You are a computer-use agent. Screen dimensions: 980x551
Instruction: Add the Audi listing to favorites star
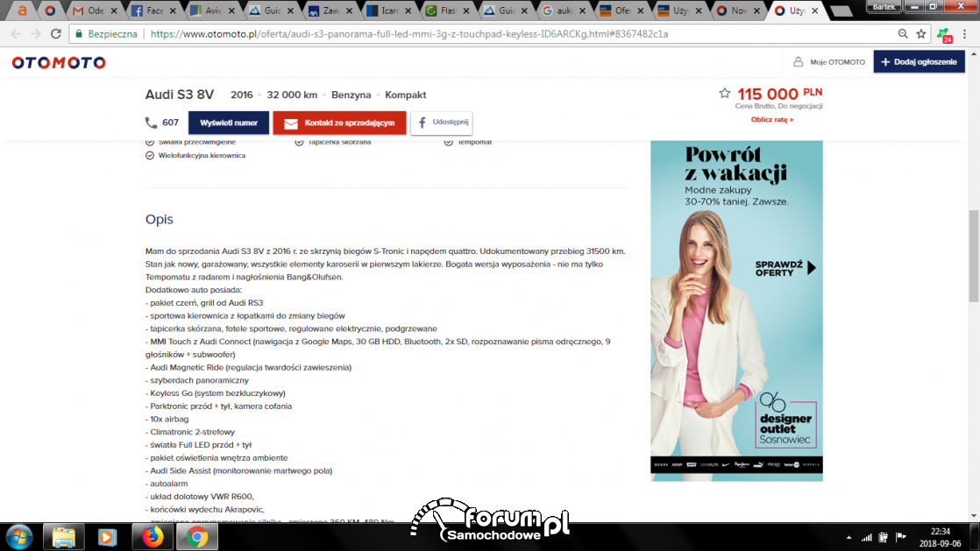tap(724, 93)
